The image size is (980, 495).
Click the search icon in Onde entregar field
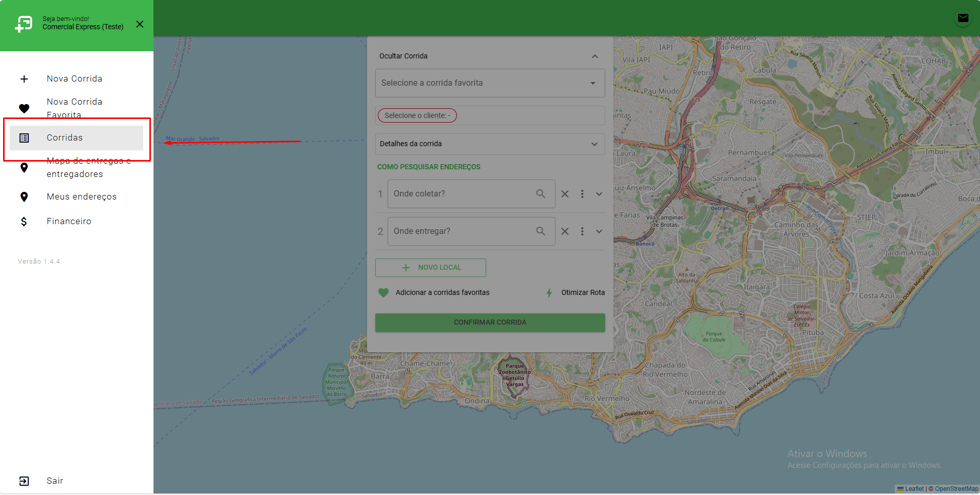[x=541, y=231]
